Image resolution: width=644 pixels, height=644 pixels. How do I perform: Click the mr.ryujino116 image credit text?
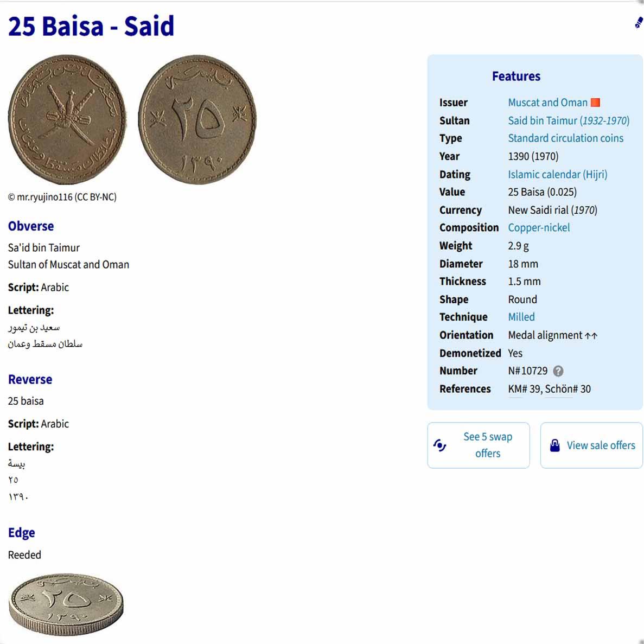(62, 197)
